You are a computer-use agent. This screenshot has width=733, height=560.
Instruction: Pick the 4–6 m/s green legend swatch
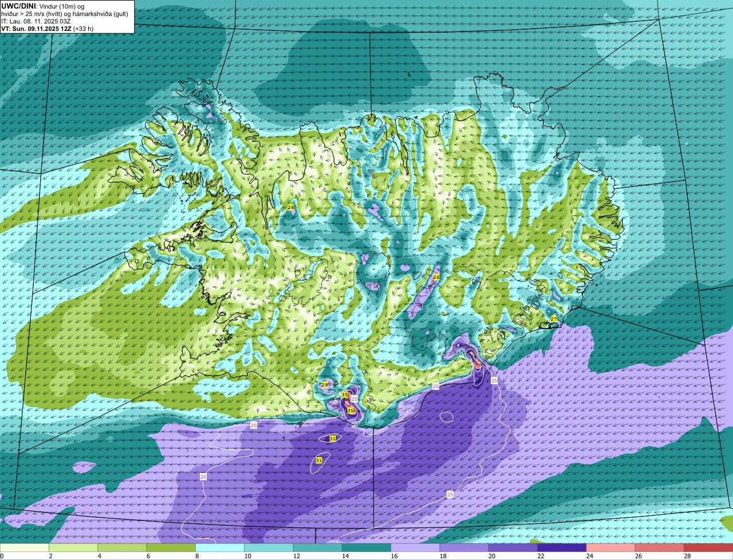[x=122, y=548]
